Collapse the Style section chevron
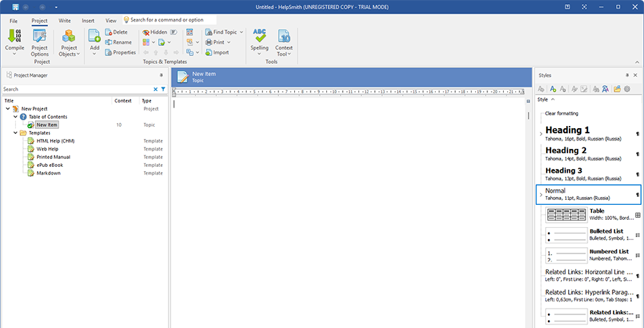This screenshot has height=328, width=644. tap(553, 100)
